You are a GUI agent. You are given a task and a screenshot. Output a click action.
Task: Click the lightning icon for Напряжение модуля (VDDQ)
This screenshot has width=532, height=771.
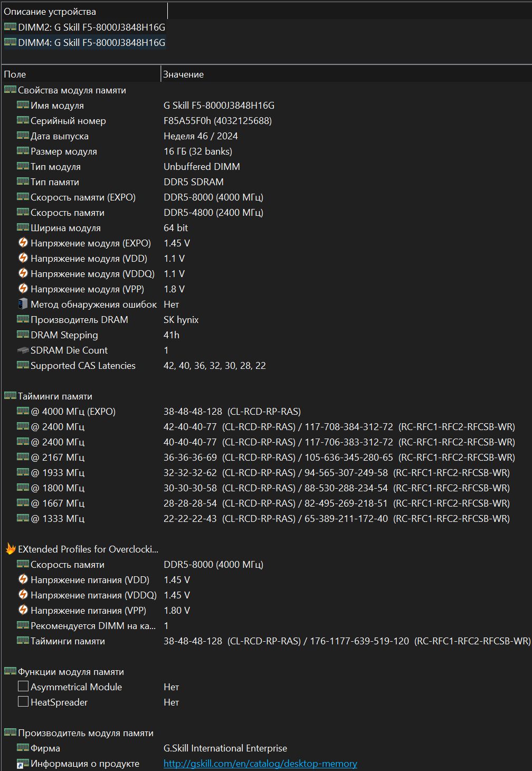[23, 273]
